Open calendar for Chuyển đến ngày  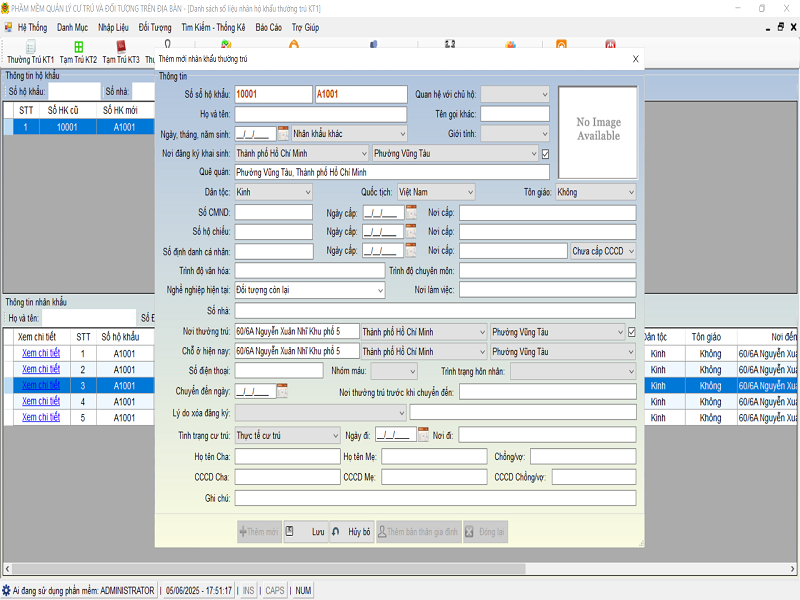tap(282, 391)
